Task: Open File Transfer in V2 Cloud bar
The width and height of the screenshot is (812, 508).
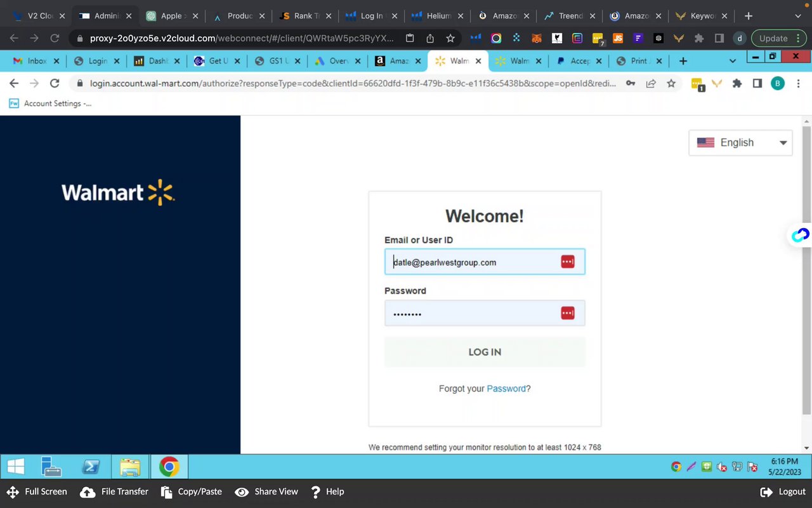Action: pos(114,491)
